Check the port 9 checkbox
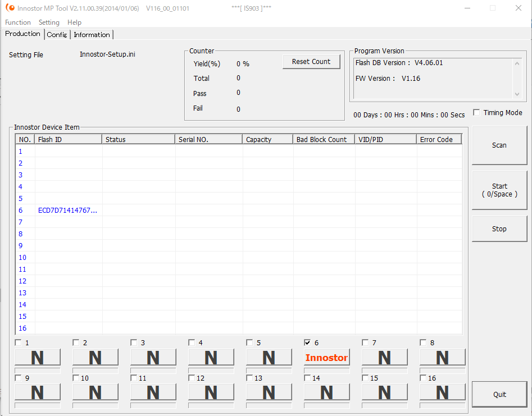The height and width of the screenshot is (416, 532). (x=18, y=378)
